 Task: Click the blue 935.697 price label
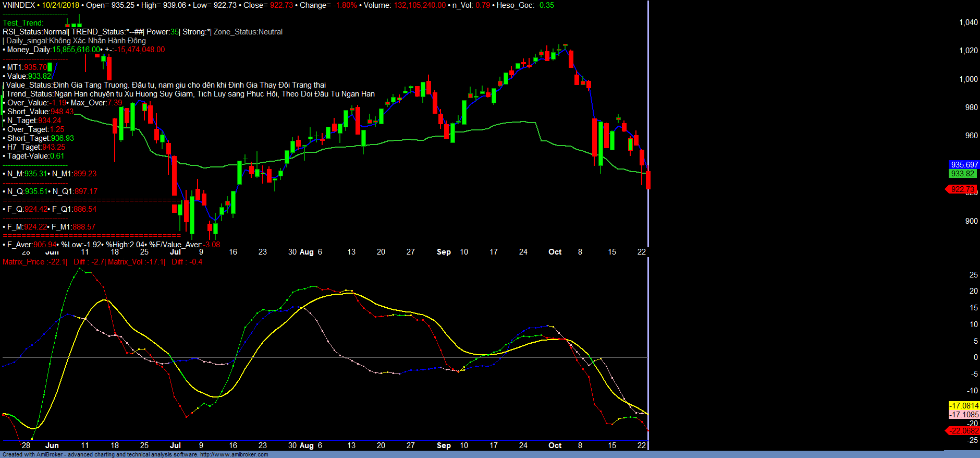coord(964,165)
